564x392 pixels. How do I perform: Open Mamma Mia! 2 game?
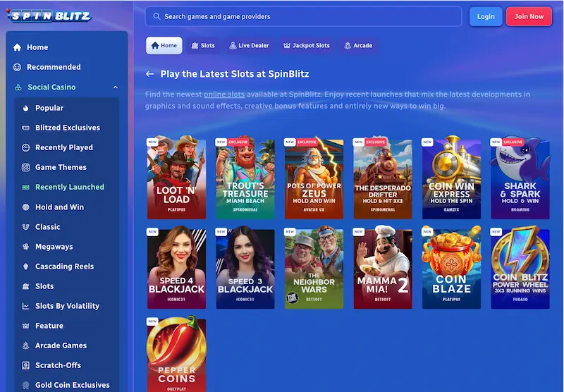(x=383, y=267)
